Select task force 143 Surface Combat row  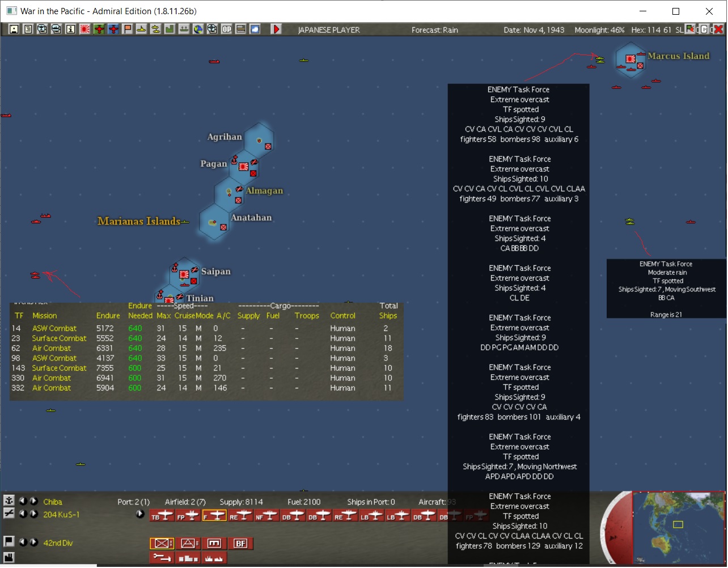(206, 368)
